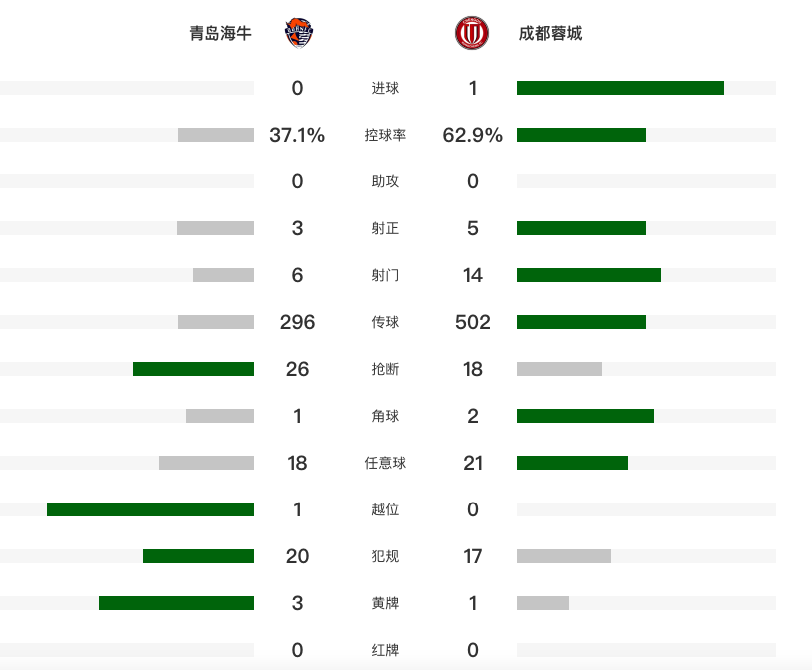812x670 pixels.
Task: Click the 犯规 stat label
Action: 385,556
